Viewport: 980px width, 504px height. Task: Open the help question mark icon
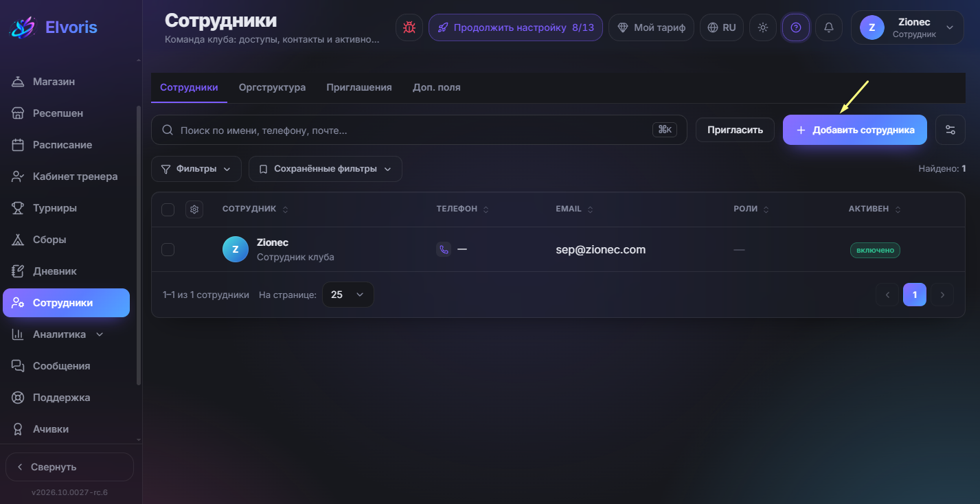[x=796, y=27]
